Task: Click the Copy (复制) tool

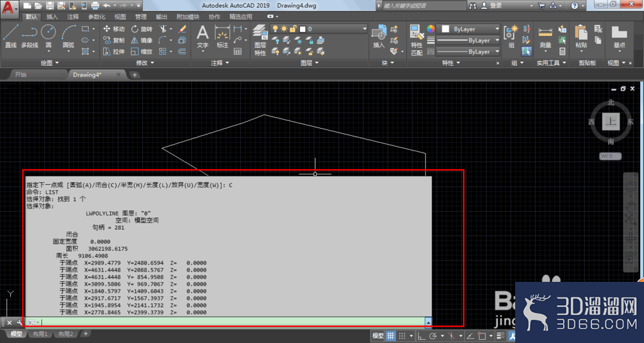Action: pos(114,40)
